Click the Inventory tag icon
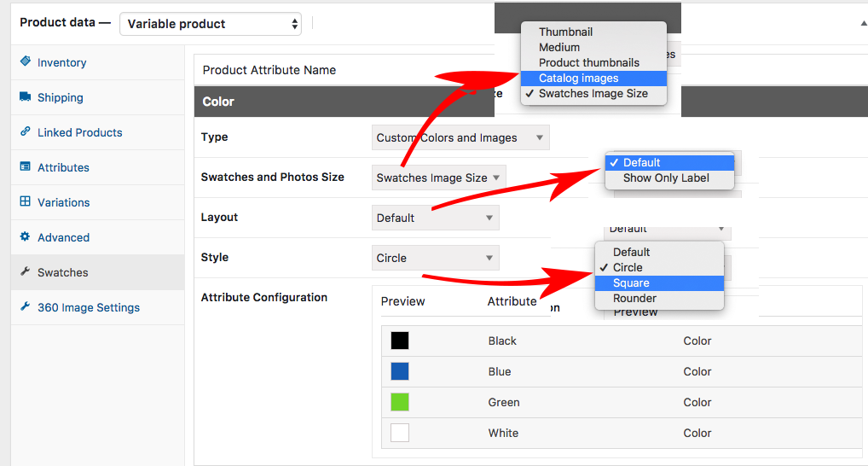Image resolution: width=868 pixels, height=466 pixels. pyautogui.click(x=25, y=62)
